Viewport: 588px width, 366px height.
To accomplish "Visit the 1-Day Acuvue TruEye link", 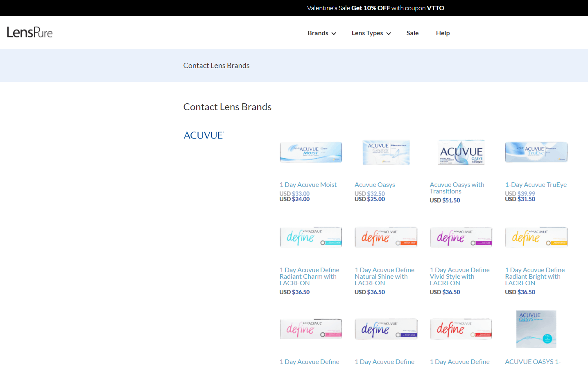I will tap(536, 185).
